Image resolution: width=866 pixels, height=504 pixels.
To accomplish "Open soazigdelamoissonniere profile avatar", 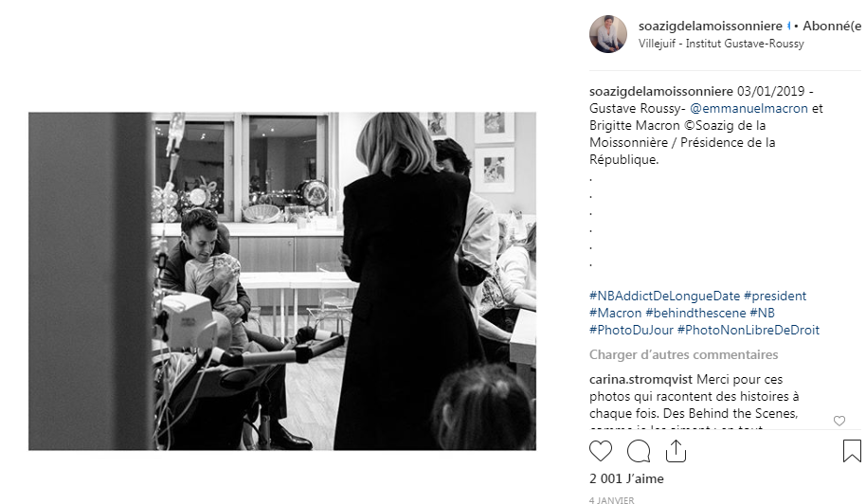I will click(x=608, y=34).
